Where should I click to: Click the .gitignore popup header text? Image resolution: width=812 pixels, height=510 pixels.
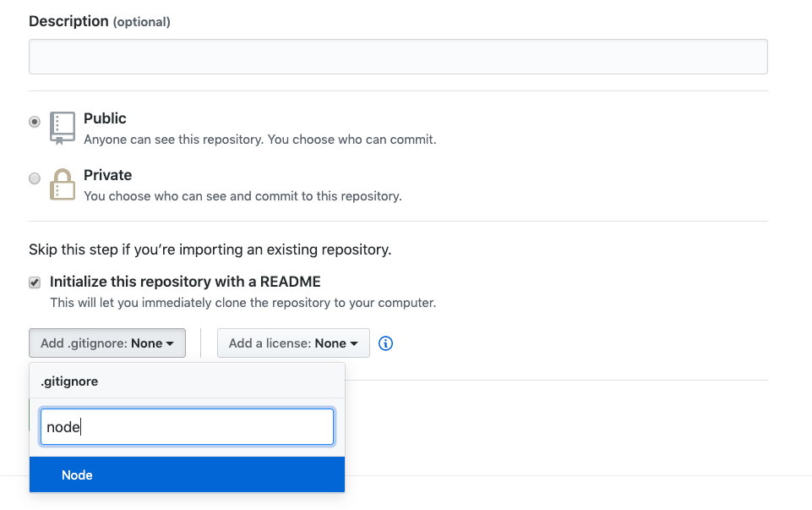(x=69, y=381)
